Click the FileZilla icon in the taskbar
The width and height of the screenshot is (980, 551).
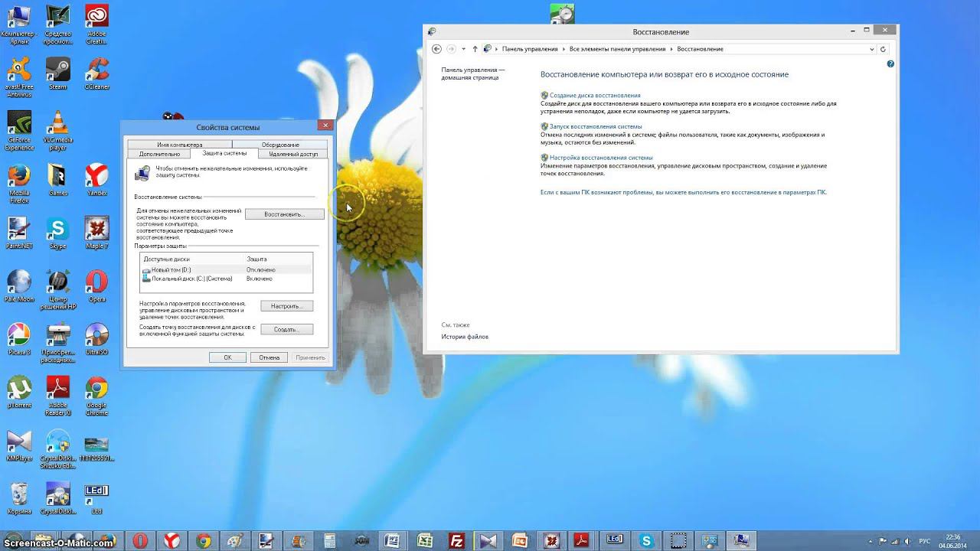click(457, 540)
